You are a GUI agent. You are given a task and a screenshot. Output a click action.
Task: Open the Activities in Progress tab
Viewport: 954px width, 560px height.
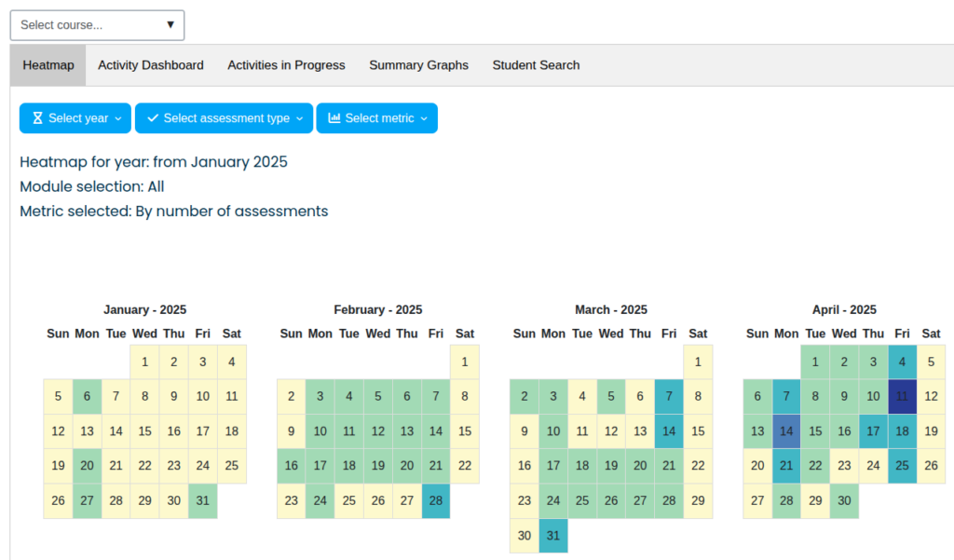coord(286,65)
